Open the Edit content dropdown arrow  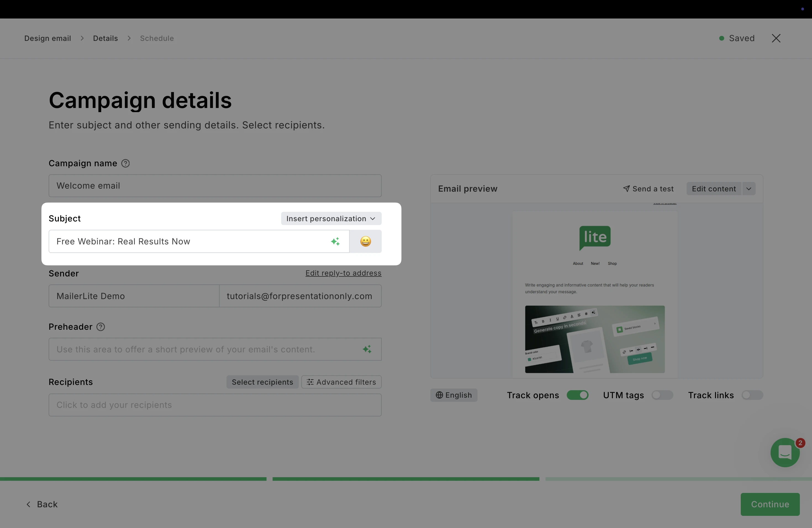click(x=748, y=189)
